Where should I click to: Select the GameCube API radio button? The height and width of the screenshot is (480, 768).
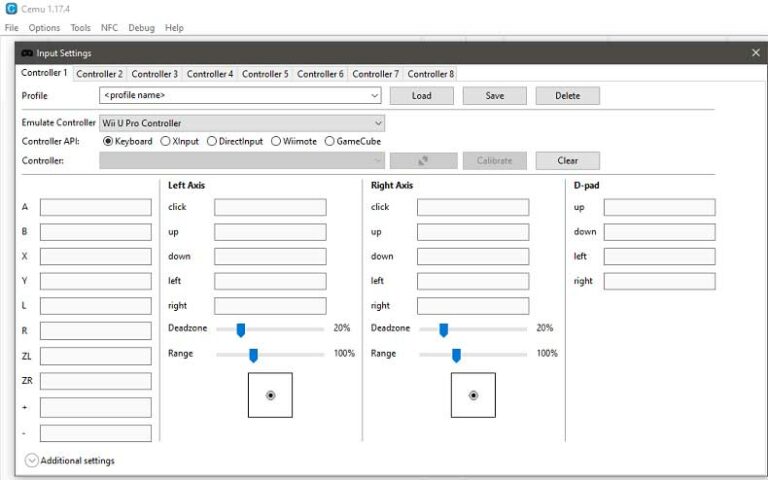[329, 141]
